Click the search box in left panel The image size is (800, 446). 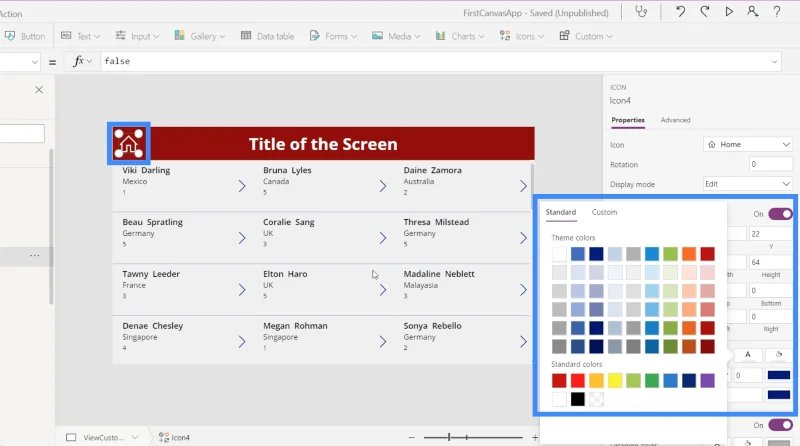[22, 134]
